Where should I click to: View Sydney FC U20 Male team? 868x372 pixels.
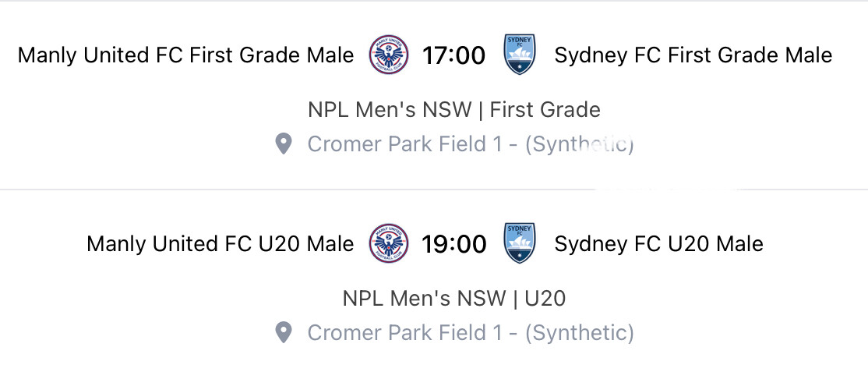(658, 244)
